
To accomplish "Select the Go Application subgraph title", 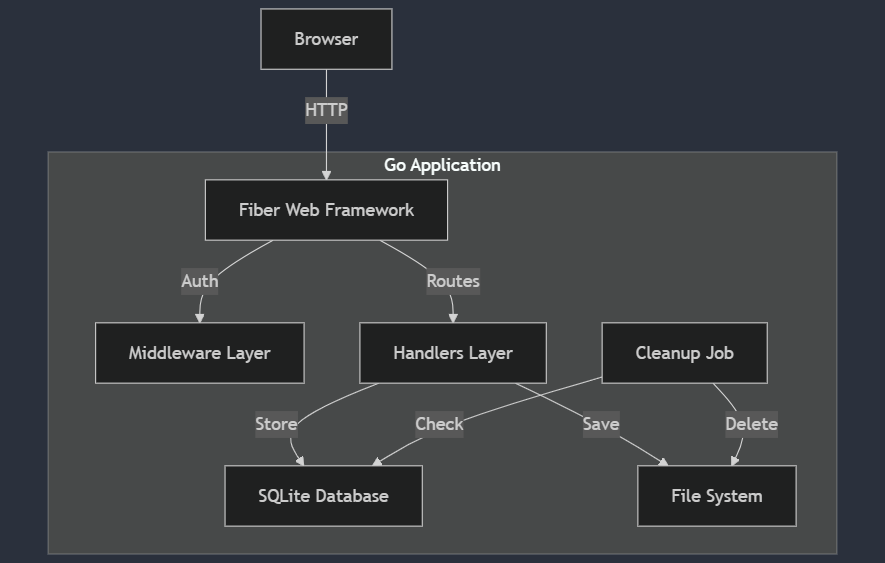I will (x=442, y=165).
